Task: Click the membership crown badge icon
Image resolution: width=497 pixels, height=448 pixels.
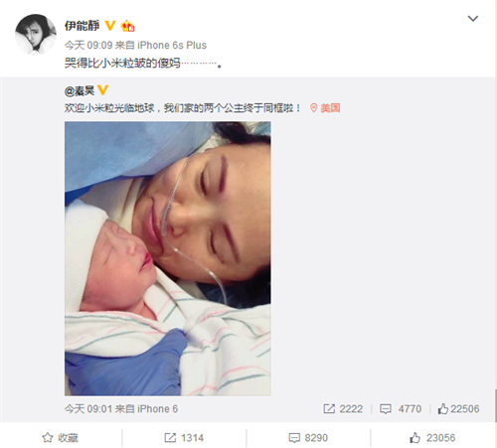Action: click(127, 26)
